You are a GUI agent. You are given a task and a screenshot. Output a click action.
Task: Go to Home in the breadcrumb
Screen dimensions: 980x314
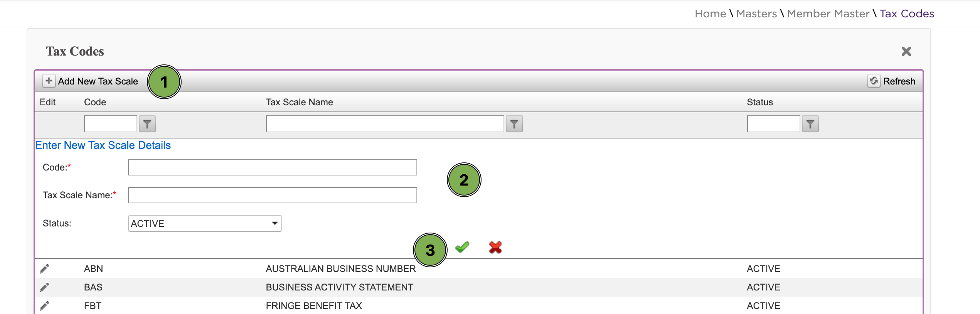click(710, 14)
